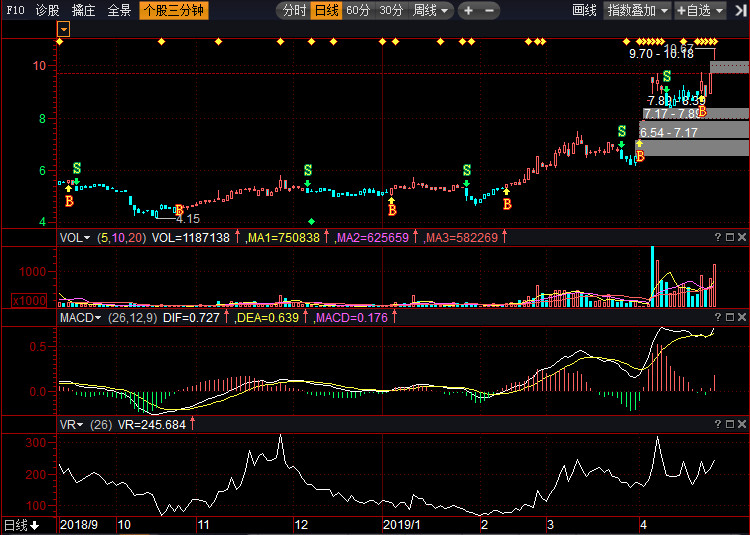Open 周线 period dropdown
The height and width of the screenshot is (535, 750).
point(430,10)
